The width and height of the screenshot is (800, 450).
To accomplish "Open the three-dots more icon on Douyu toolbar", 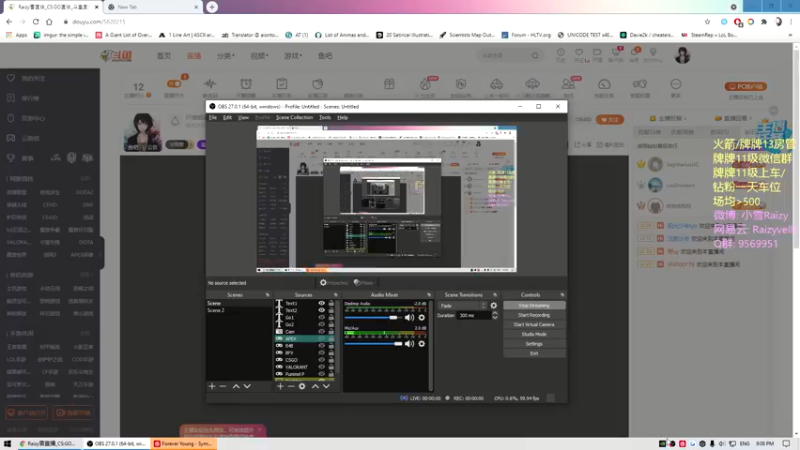I will pos(676,84).
